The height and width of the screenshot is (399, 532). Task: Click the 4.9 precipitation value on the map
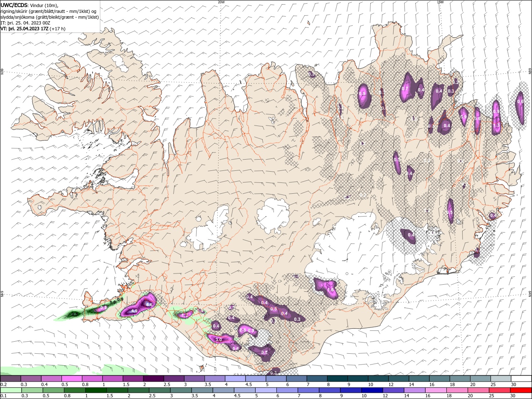134,310
